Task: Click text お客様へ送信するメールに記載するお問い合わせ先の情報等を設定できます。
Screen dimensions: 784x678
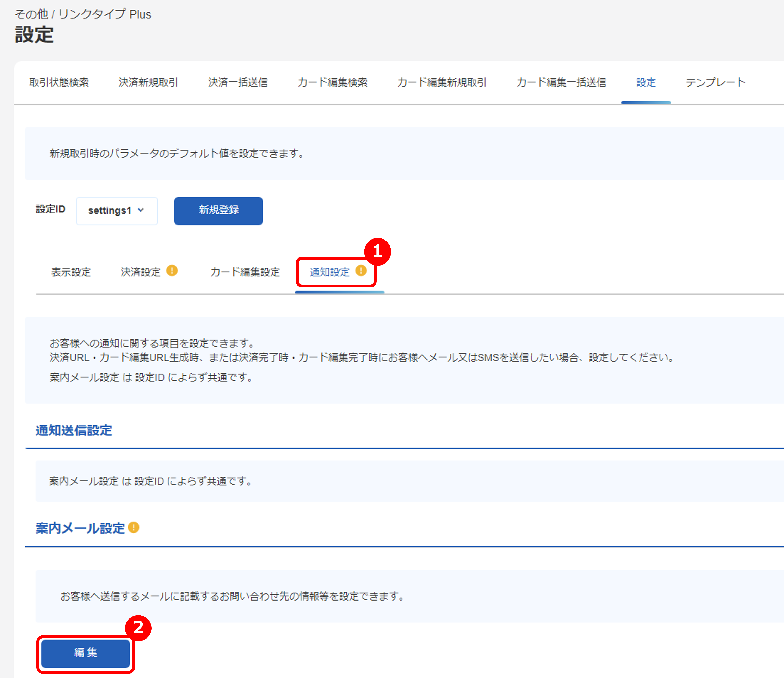Action: [x=232, y=596]
